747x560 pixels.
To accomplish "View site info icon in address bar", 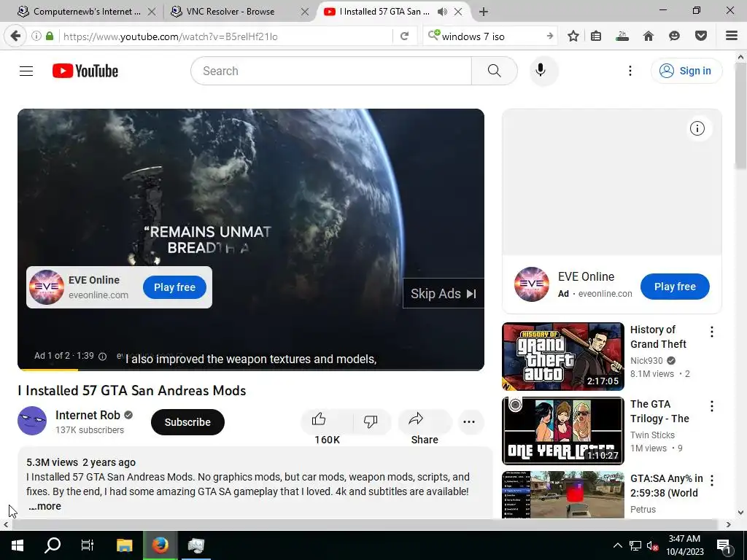I will pos(36,36).
